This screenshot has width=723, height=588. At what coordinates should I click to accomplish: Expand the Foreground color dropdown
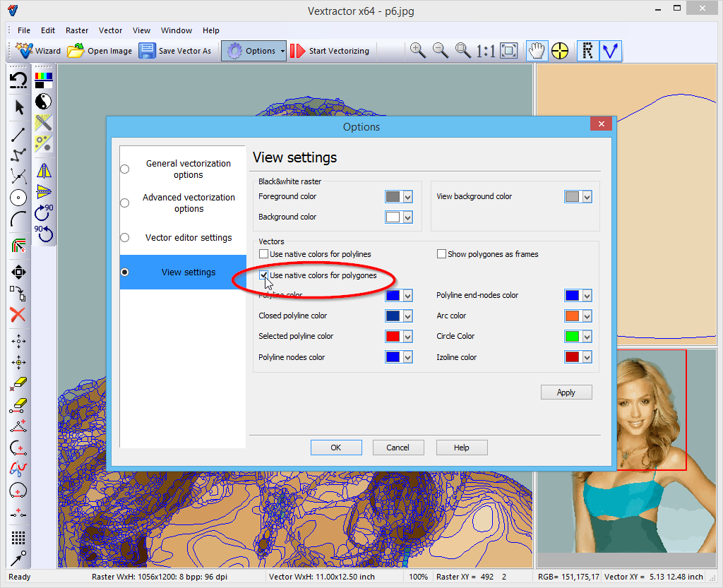407,197
